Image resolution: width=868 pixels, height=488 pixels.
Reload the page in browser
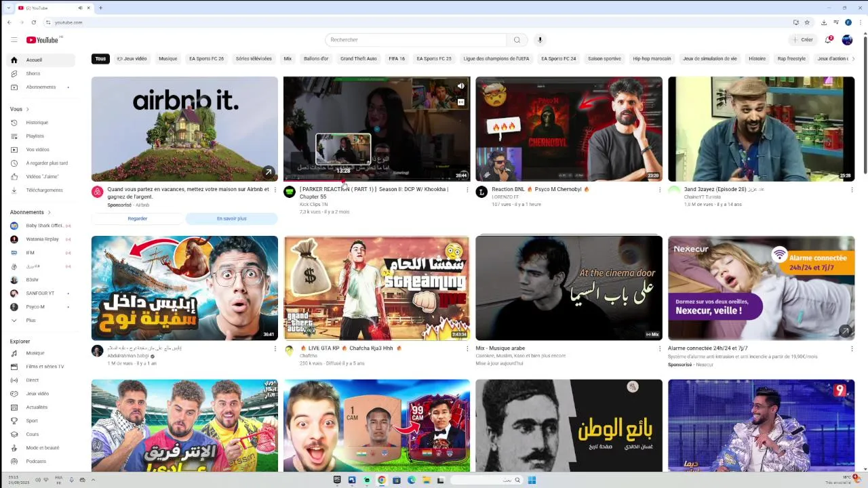pos(33,22)
